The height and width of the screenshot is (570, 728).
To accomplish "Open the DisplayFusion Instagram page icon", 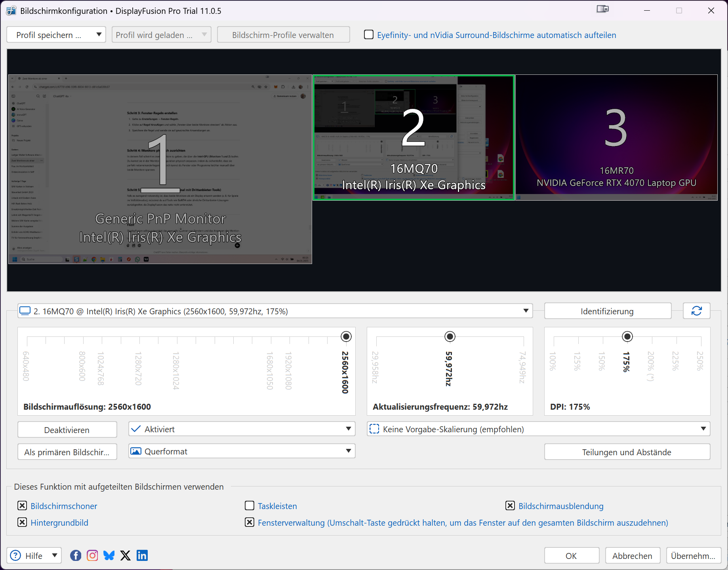I will pos(92,555).
